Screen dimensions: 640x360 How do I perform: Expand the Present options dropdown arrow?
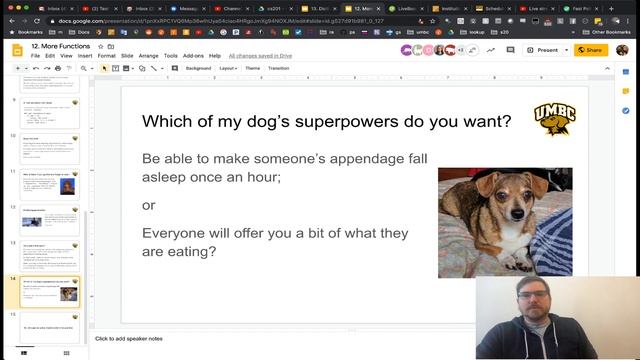567,50
